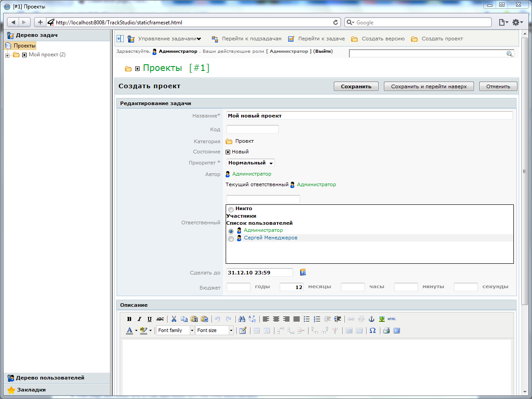532x399 pixels.
Task: Open the special character (omega) icon
Action: 372,331
